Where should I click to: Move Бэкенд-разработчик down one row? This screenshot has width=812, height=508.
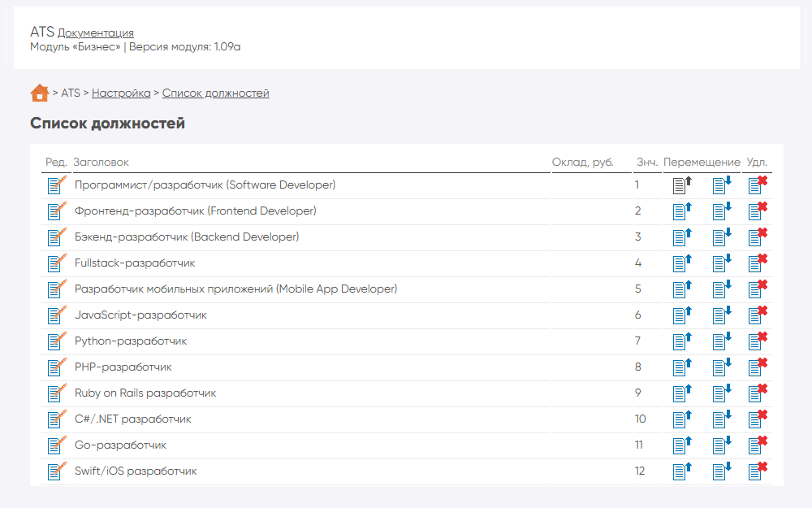pyautogui.click(x=721, y=237)
